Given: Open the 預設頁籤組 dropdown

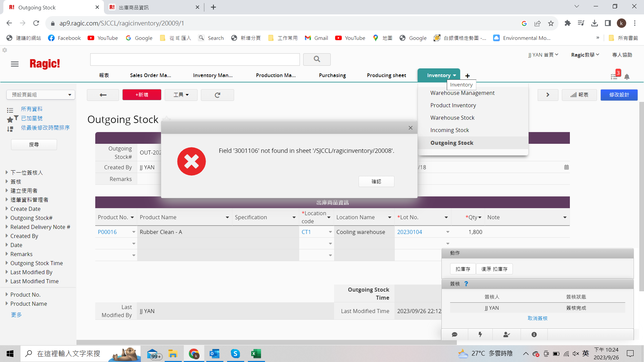Looking at the screenshot, I should 41,95.
